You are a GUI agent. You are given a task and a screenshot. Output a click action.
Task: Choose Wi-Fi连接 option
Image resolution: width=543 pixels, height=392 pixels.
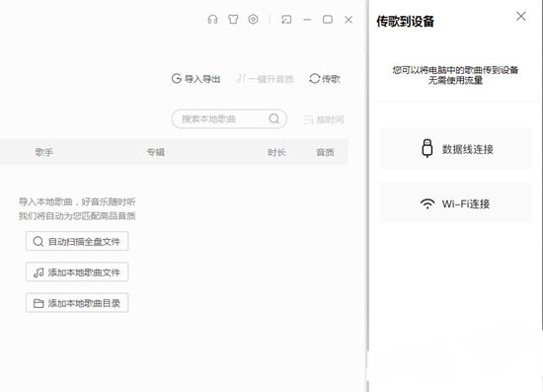(x=456, y=203)
